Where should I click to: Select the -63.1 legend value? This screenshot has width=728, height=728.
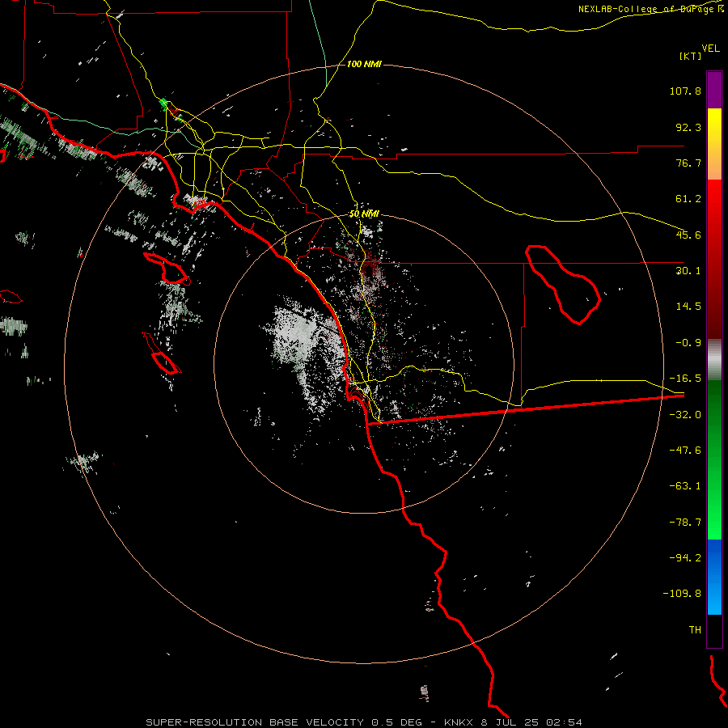click(x=685, y=486)
